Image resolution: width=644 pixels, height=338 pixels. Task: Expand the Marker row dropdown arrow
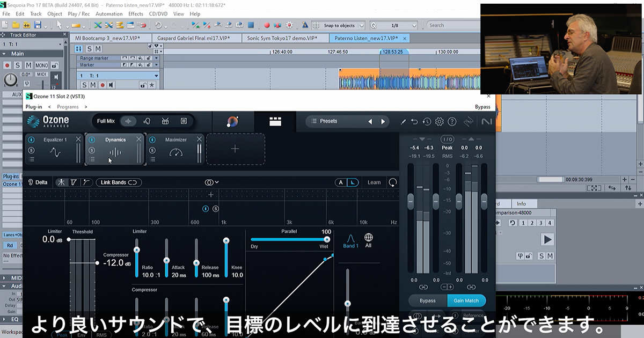pyautogui.click(x=156, y=65)
